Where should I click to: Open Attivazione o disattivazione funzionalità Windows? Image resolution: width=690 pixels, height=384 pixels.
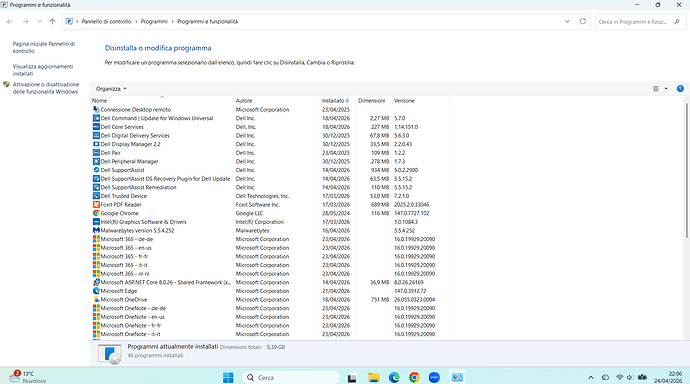click(x=46, y=88)
